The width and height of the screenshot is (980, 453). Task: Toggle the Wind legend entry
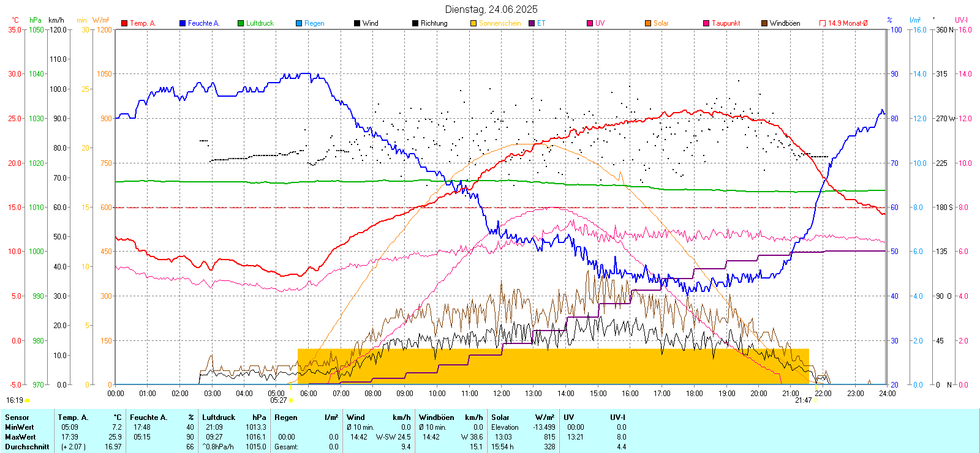(366, 23)
